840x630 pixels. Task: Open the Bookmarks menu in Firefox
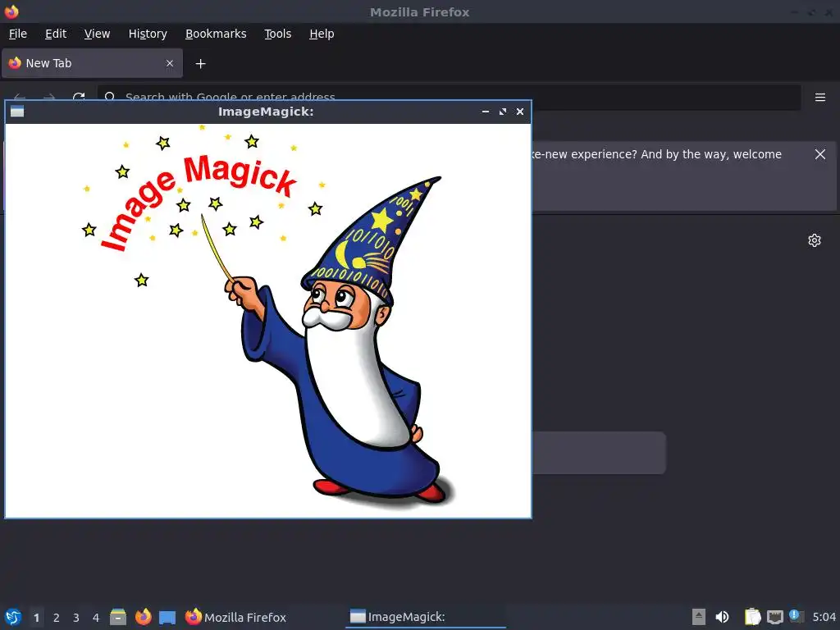pyautogui.click(x=216, y=34)
